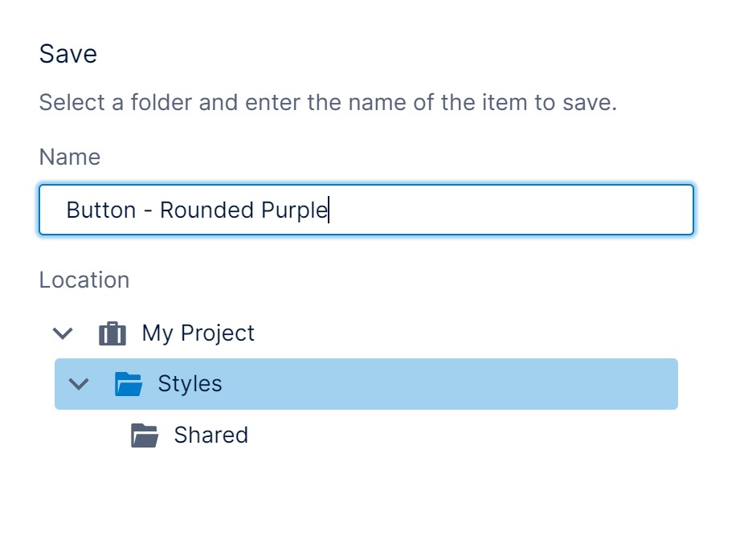
Task: Click the chevron beside My Project
Action: [63, 333]
